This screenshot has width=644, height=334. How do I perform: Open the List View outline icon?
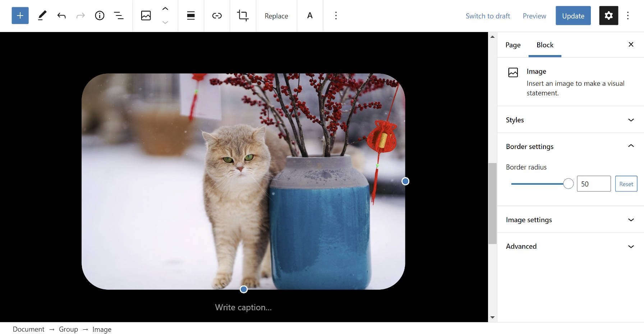click(x=119, y=15)
